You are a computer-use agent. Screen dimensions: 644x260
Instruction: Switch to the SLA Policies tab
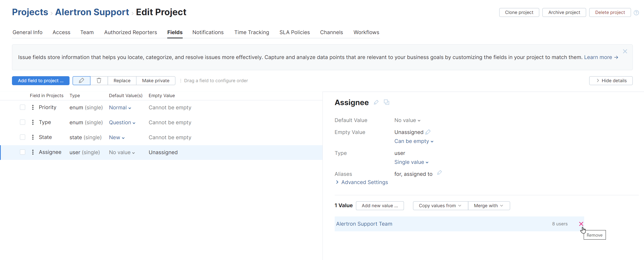(x=295, y=32)
